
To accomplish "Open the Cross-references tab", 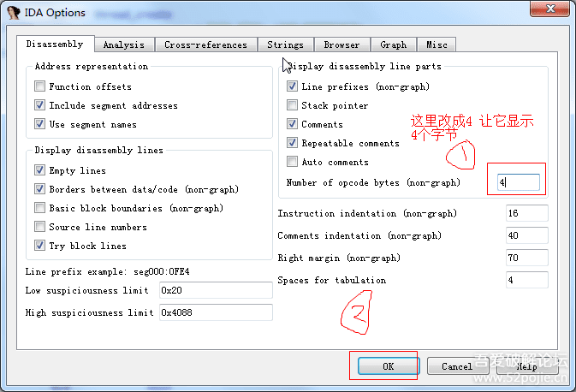I will pyautogui.click(x=205, y=45).
